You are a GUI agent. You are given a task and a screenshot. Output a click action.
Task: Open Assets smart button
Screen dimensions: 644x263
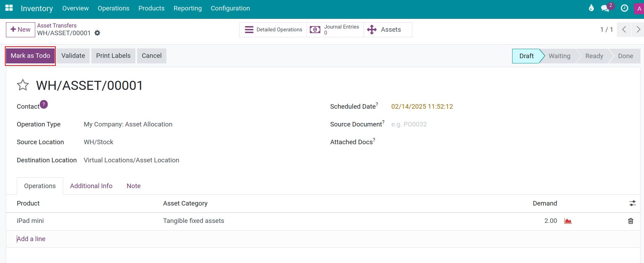tap(388, 30)
